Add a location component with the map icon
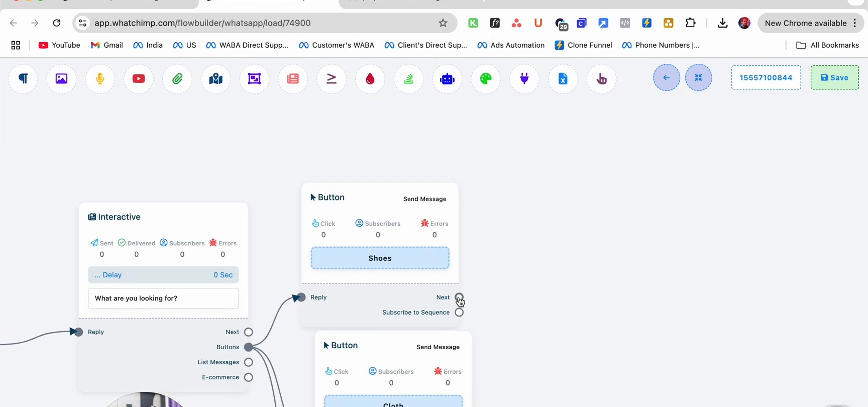This screenshot has height=407, width=868. [x=216, y=78]
